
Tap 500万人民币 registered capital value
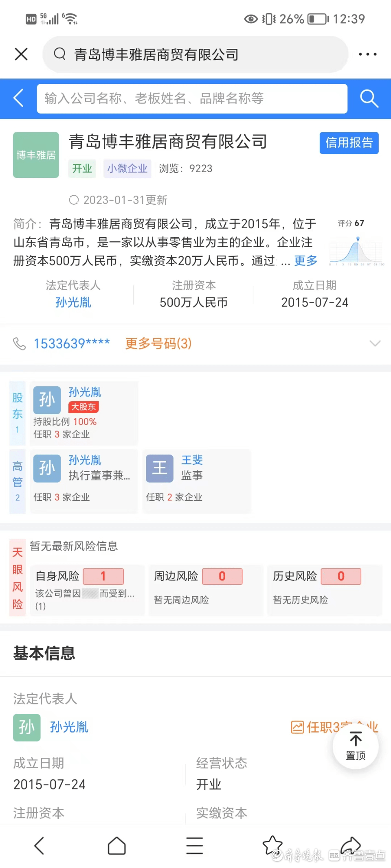pyautogui.click(x=194, y=302)
